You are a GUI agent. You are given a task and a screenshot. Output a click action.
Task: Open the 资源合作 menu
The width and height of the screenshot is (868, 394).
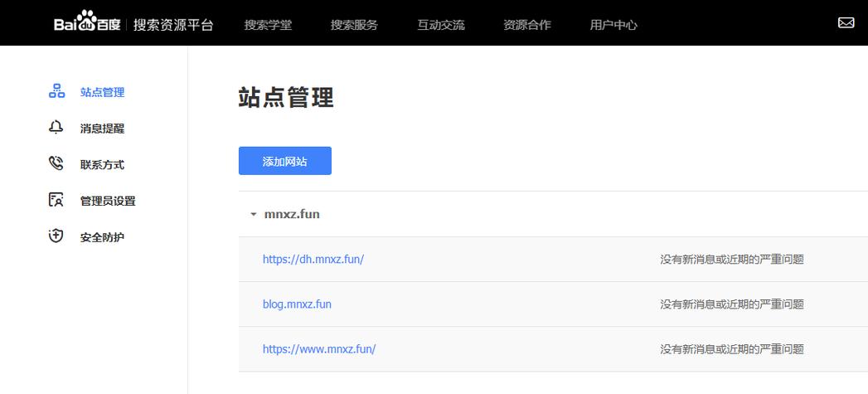527,25
